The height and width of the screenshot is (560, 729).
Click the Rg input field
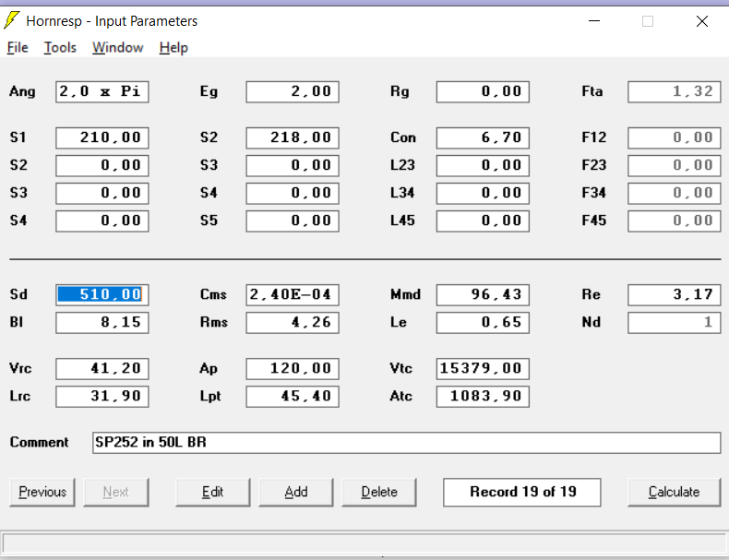[x=483, y=91]
